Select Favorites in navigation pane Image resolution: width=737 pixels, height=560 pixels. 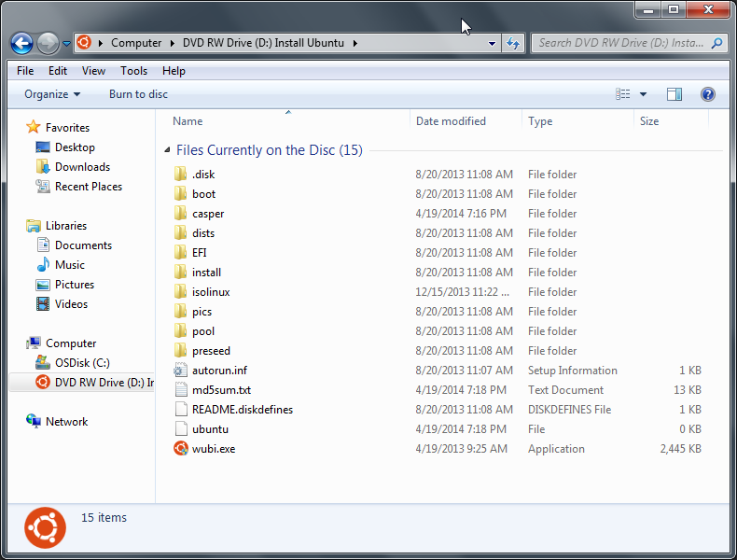67,128
